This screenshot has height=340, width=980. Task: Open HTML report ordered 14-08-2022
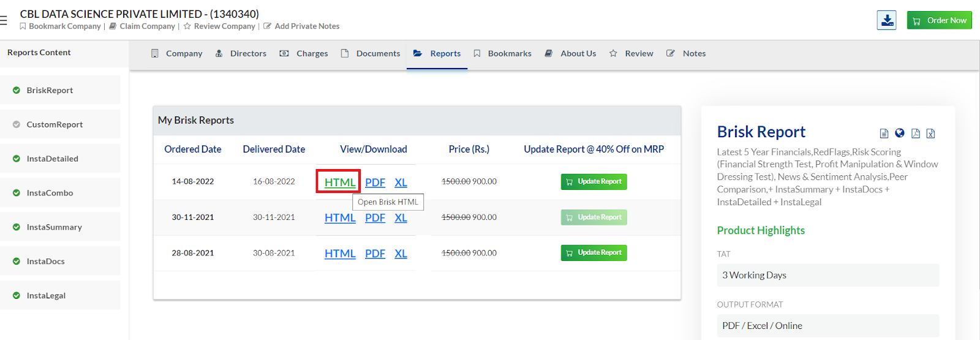(340, 183)
